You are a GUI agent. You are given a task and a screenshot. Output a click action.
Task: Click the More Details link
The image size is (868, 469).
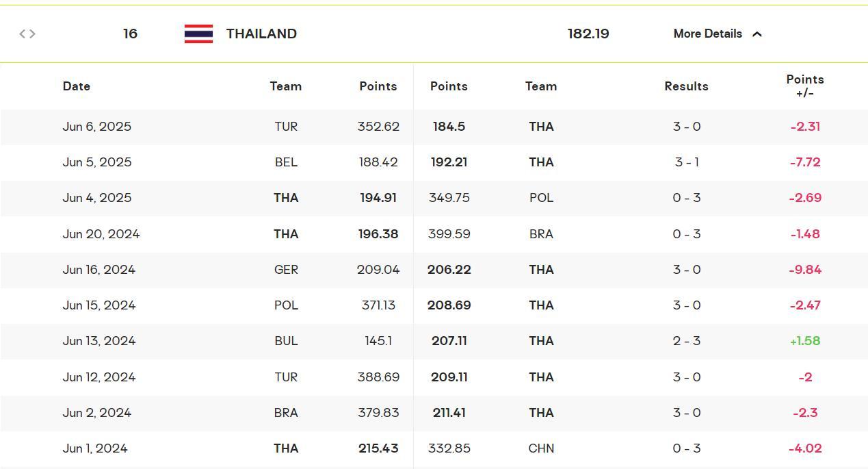(707, 34)
